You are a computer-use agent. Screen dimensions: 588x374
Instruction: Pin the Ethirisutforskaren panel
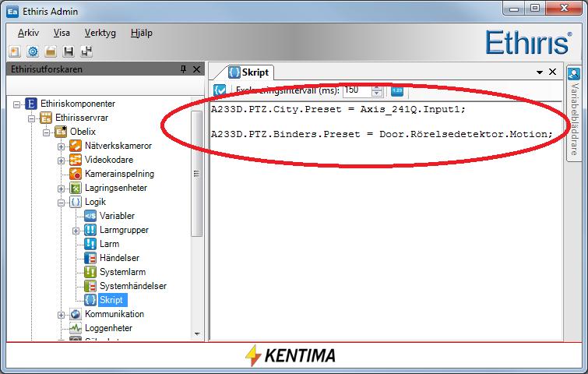[183, 69]
